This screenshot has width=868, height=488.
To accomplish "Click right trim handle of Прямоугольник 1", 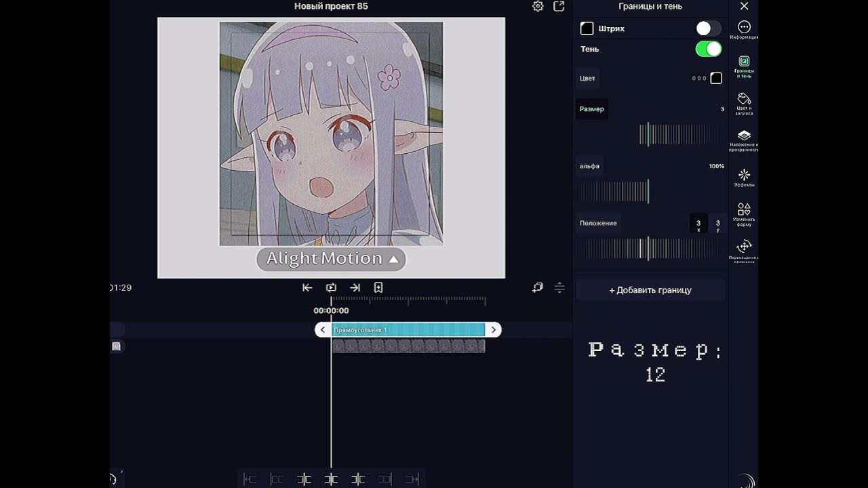I will pos(493,330).
